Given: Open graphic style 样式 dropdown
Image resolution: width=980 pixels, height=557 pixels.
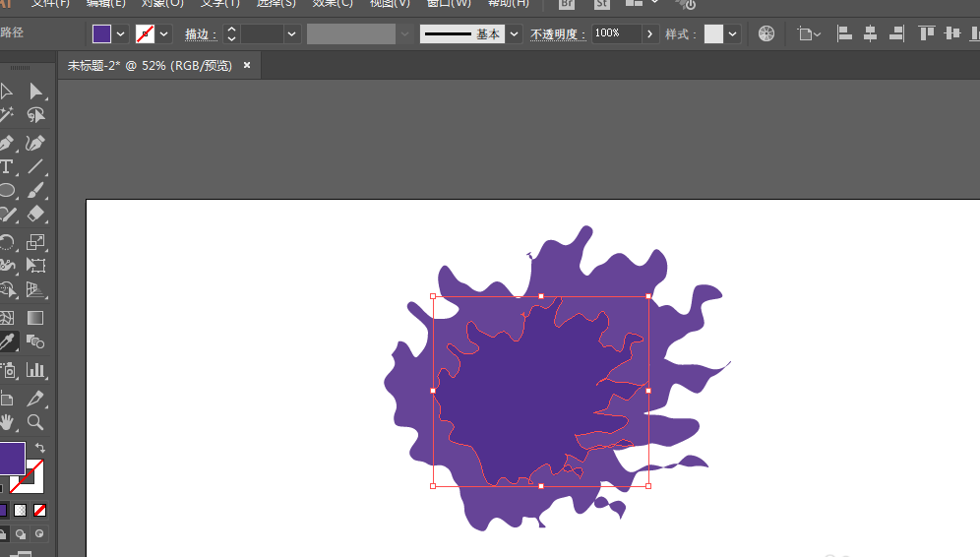Looking at the screenshot, I should [x=732, y=33].
